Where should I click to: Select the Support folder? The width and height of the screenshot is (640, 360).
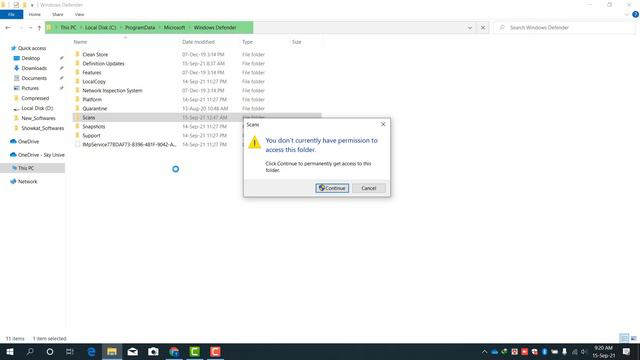click(x=91, y=136)
